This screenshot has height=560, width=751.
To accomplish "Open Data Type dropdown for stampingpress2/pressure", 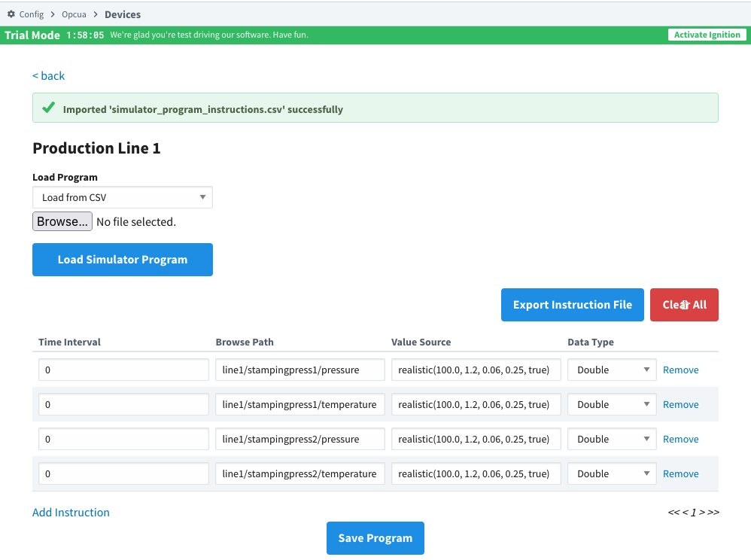I will point(612,439).
